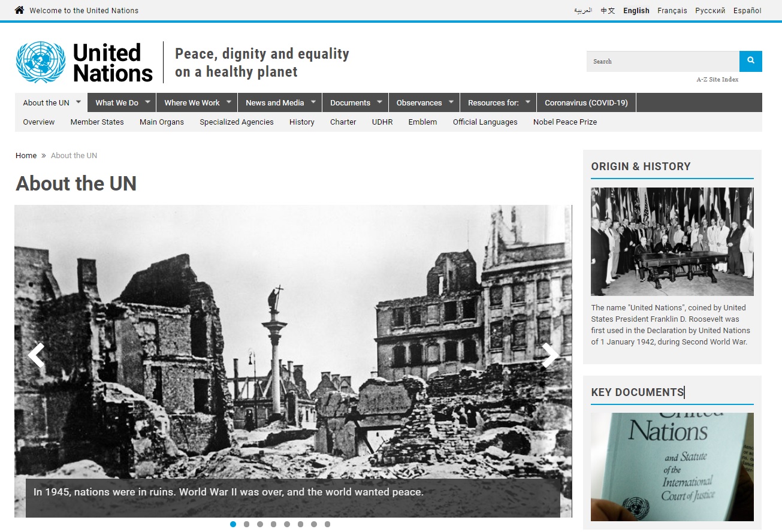
Task: Switch language to Español
Action: tap(747, 10)
